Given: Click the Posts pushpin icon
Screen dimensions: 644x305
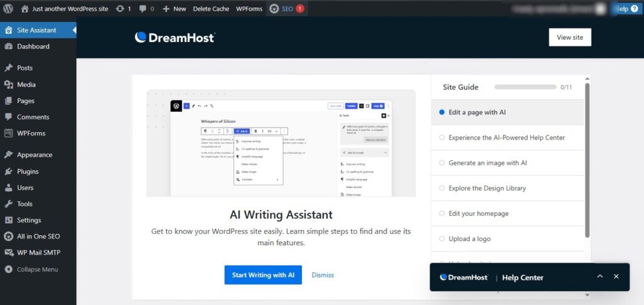Looking at the screenshot, I should pyautogui.click(x=8, y=68).
